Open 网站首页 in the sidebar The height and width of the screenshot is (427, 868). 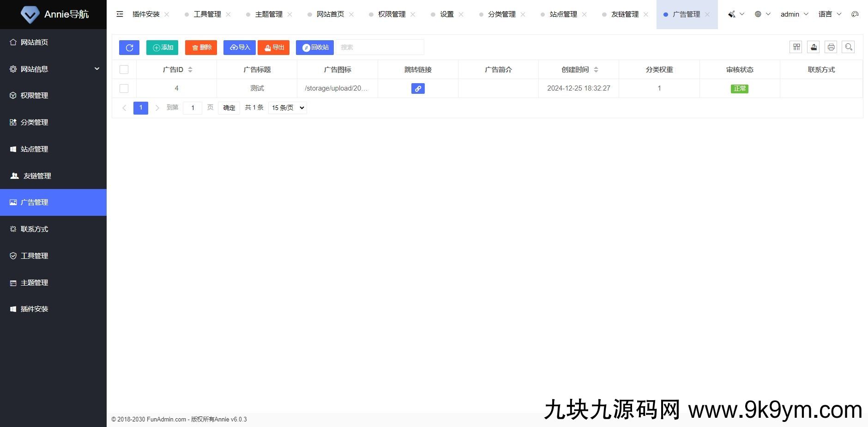pyautogui.click(x=53, y=42)
